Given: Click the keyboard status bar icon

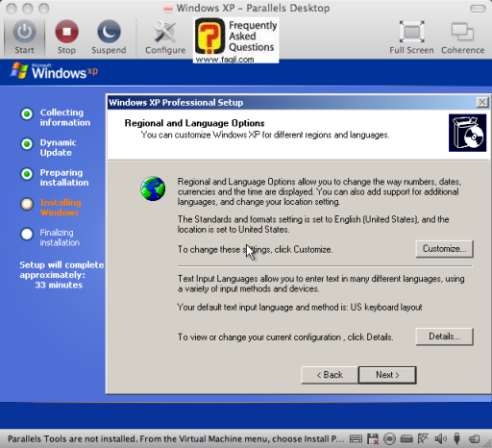Looking at the screenshot, I should 356,438.
